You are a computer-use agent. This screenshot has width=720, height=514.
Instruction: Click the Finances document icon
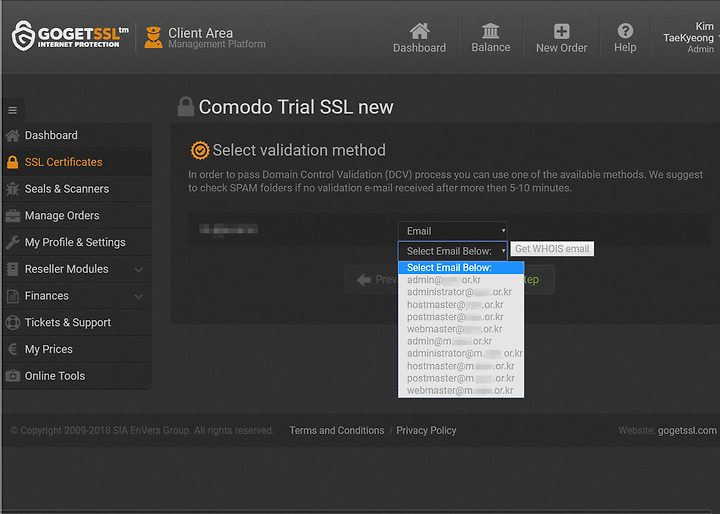[12, 296]
